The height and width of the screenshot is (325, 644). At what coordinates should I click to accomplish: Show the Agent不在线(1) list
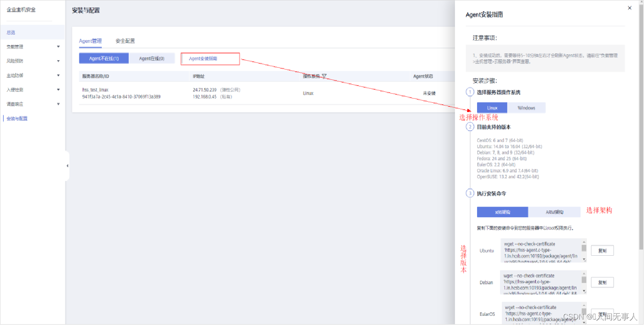click(x=104, y=58)
